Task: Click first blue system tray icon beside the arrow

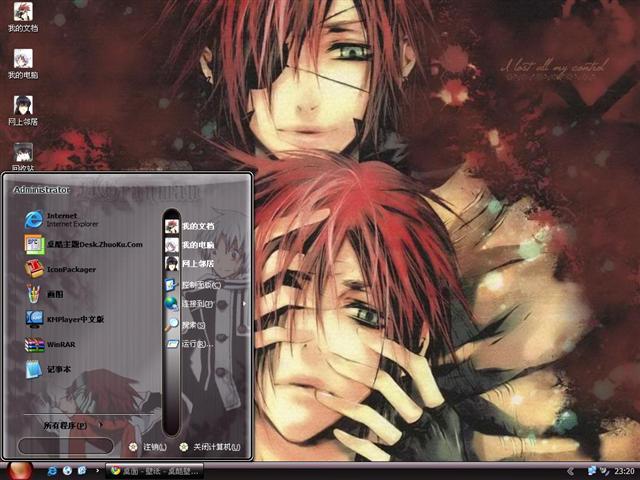Action: pyautogui.click(x=592, y=471)
